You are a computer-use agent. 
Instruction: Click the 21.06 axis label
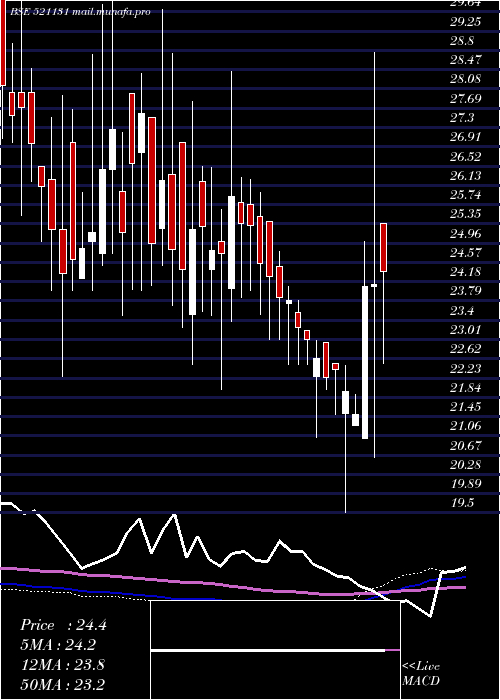click(465, 426)
